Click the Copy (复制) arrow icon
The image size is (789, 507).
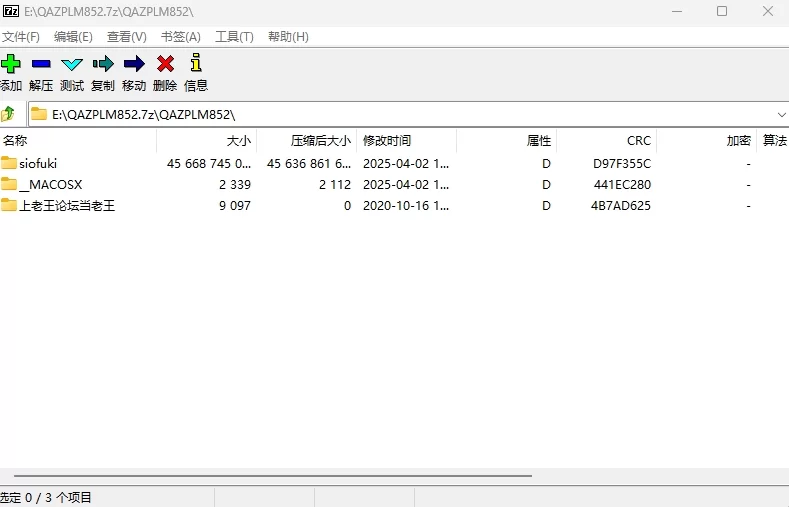point(103,64)
